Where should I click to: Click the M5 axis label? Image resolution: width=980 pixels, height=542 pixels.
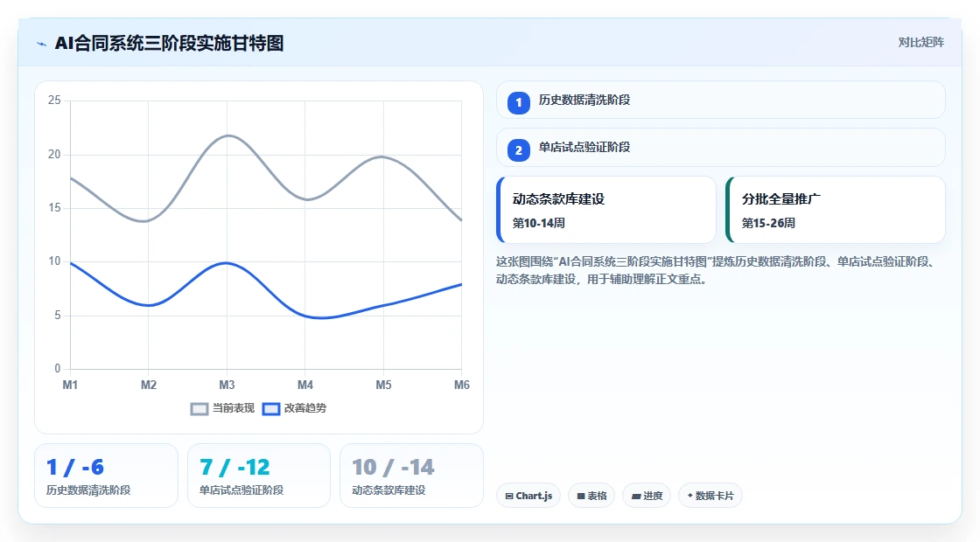coord(383,386)
